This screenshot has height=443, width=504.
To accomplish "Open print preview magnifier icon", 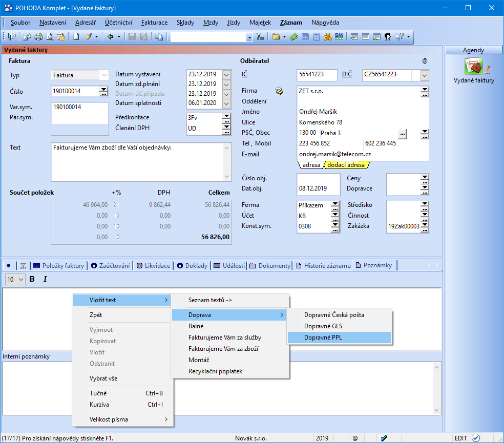I will pos(50,37).
